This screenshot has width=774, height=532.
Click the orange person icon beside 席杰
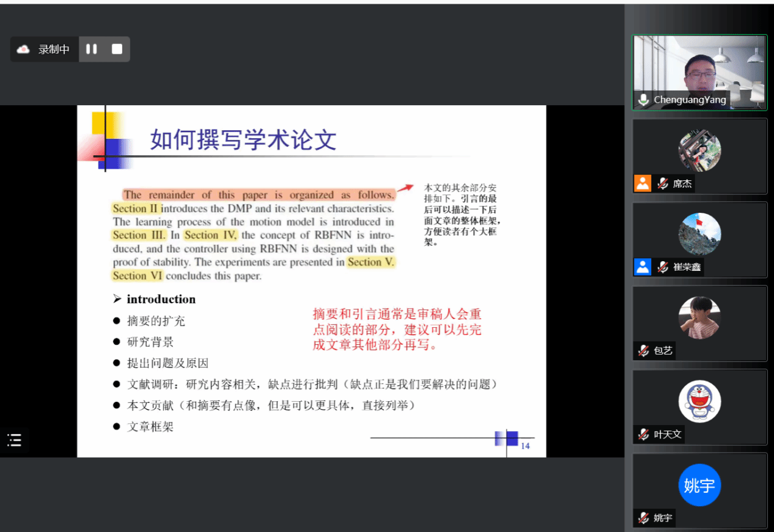[643, 183]
